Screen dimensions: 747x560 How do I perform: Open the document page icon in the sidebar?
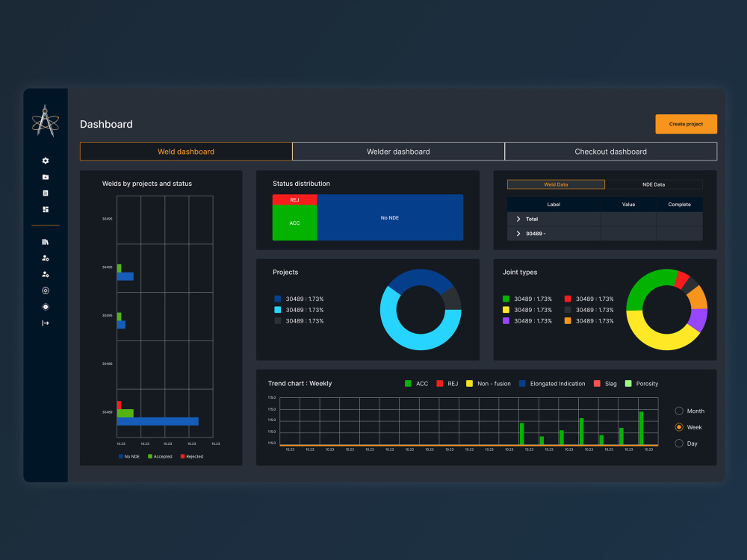pos(46,193)
